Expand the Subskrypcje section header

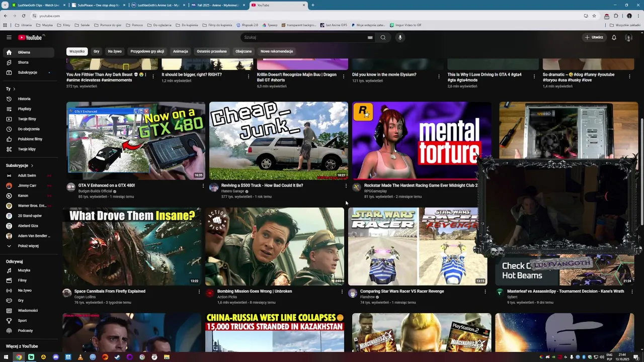20,165
